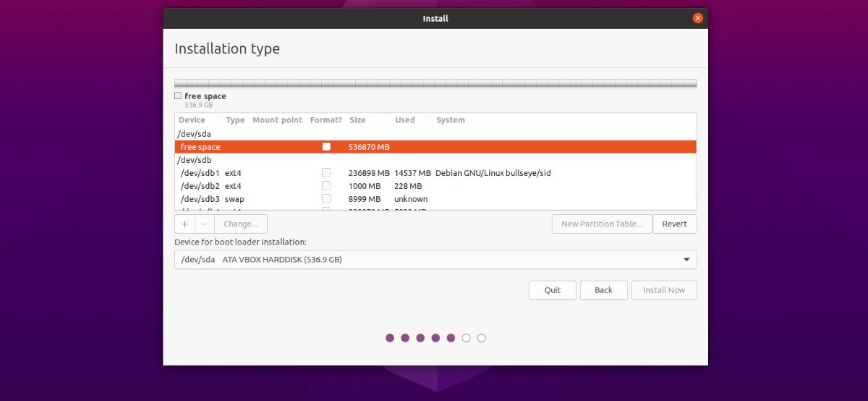Go Back to the previous step
This screenshot has height=401, width=868.
pyautogui.click(x=603, y=290)
